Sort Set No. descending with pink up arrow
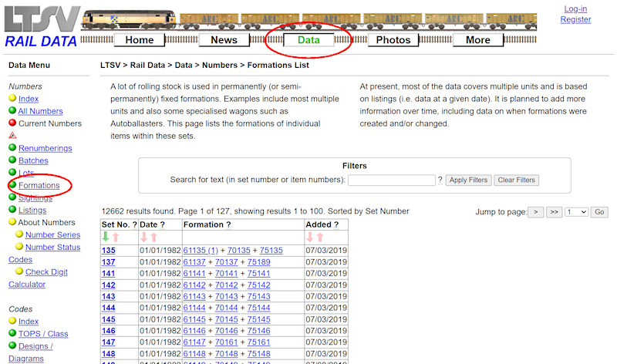The image size is (617, 364). [116, 238]
